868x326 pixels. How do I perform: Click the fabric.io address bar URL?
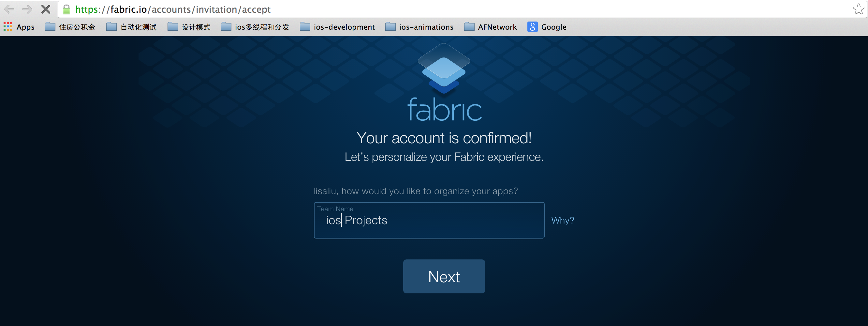[173, 9]
